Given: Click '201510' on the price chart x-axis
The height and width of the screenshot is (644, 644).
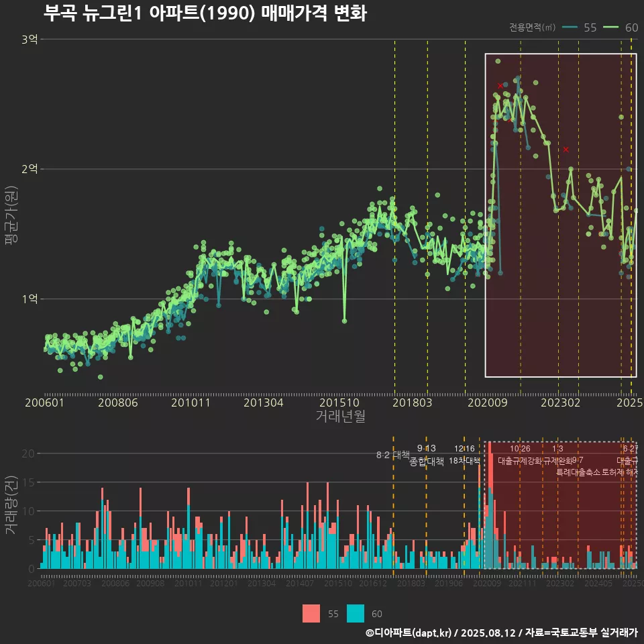Looking at the screenshot, I should click(339, 402).
